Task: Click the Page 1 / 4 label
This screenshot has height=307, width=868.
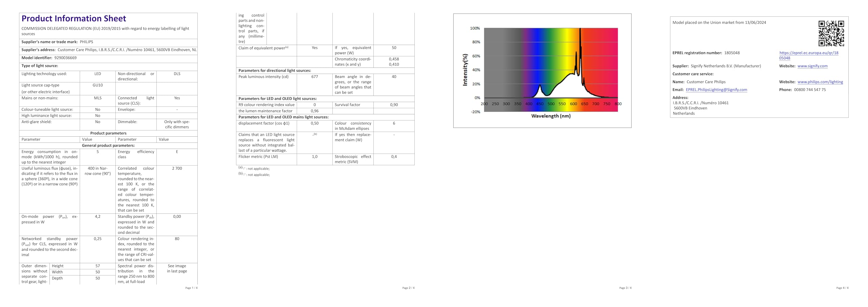Action: click(191, 288)
